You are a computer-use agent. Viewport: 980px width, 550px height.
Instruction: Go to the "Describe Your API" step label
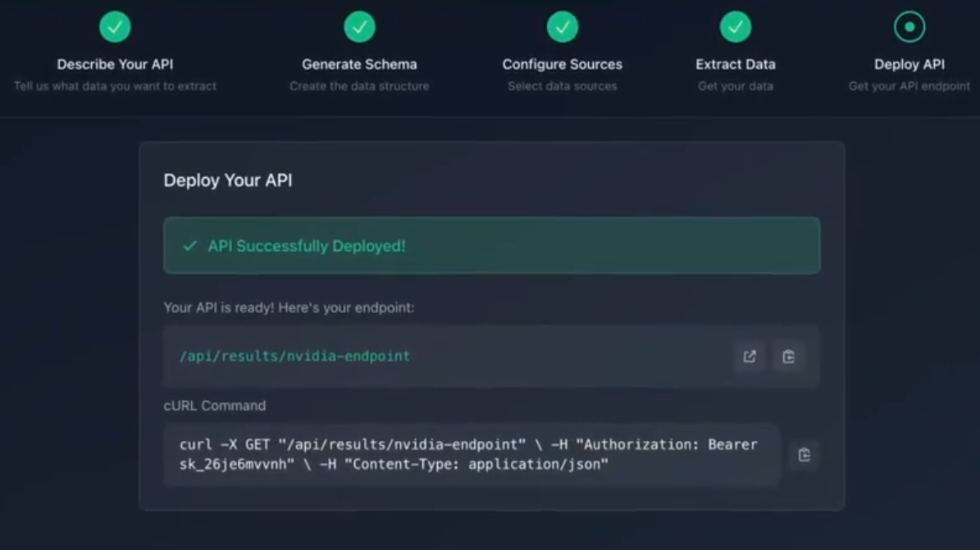tap(115, 64)
